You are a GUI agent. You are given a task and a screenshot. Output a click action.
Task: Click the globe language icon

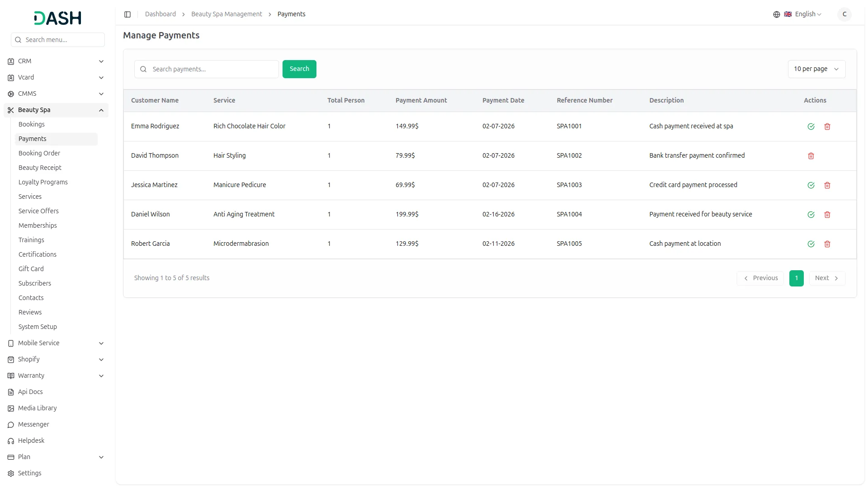click(x=777, y=14)
